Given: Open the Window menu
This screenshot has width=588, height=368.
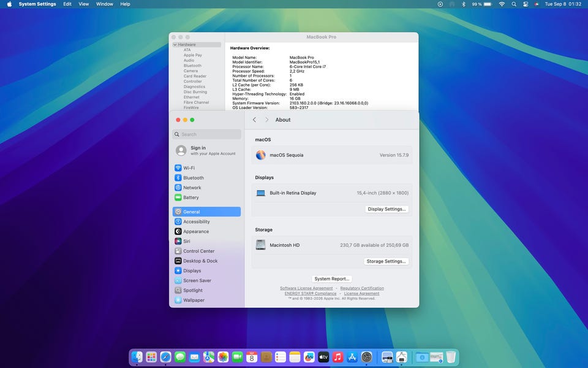Looking at the screenshot, I should (x=105, y=4).
